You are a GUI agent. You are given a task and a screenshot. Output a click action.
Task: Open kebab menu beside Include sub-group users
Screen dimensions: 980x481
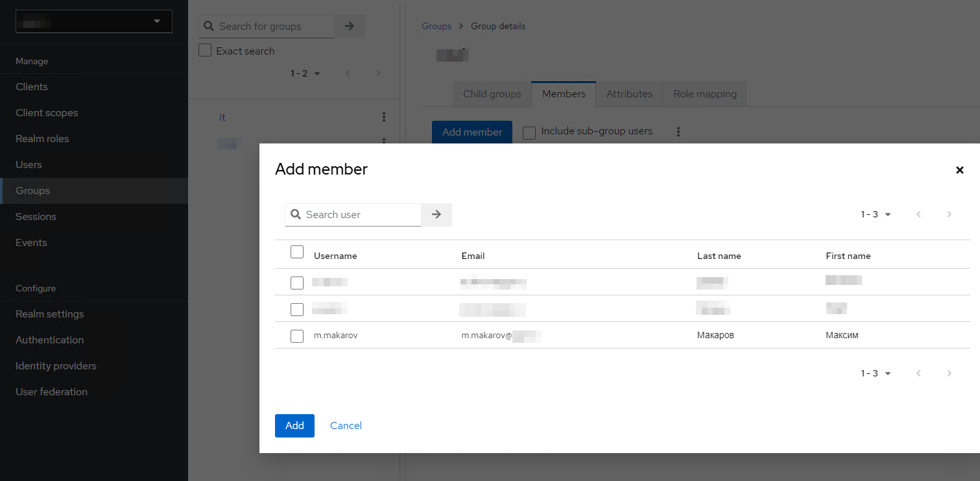[678, 132]
